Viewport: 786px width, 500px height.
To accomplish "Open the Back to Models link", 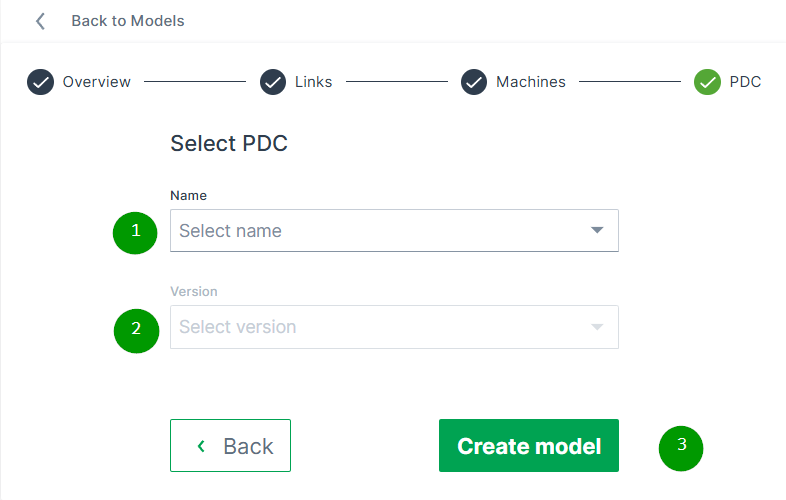I will point(127,21).
